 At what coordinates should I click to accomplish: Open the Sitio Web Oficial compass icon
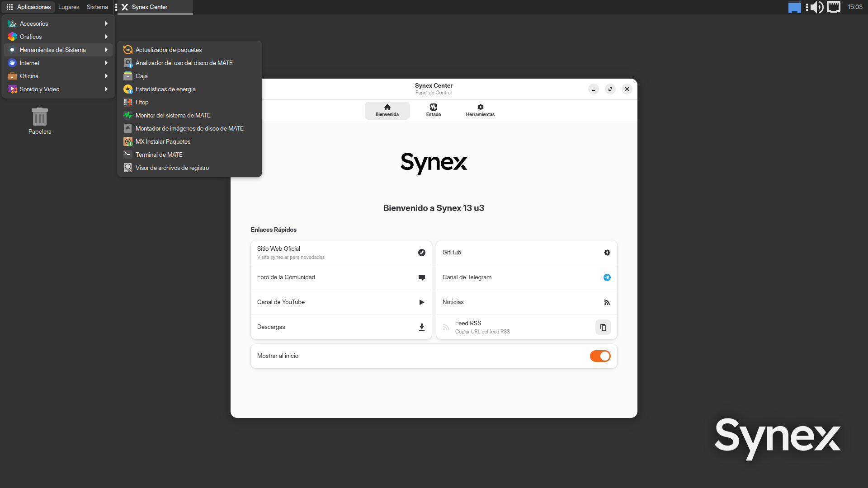(421, 253)
